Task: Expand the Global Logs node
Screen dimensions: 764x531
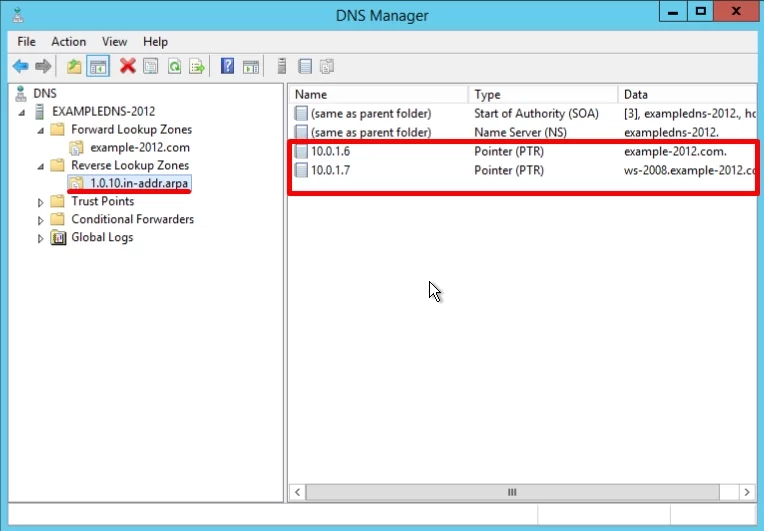Action: pyautogui.click(x=41, y=238)
